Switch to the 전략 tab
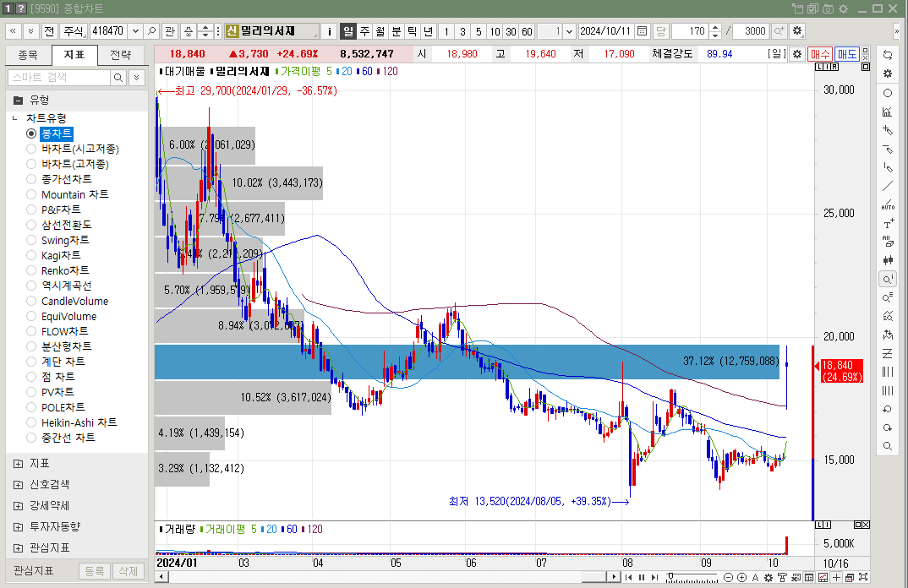The width and height of the screenshot is (908, 588). pos(120,55)
